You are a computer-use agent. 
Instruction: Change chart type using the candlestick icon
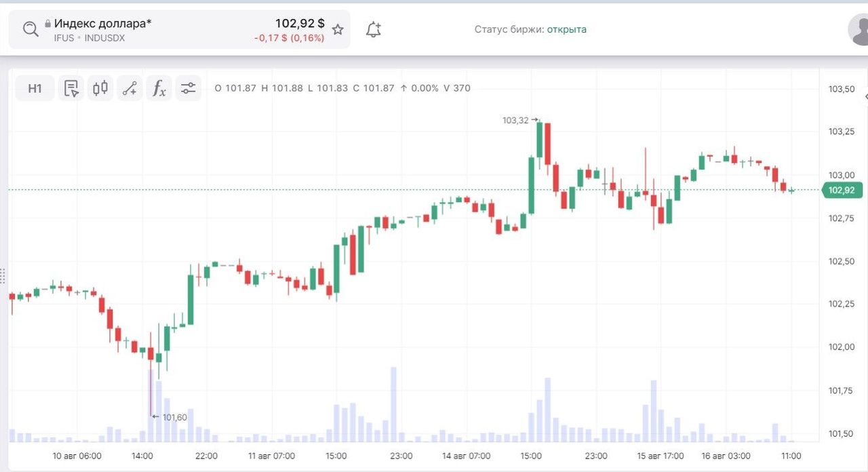point(100,88)
